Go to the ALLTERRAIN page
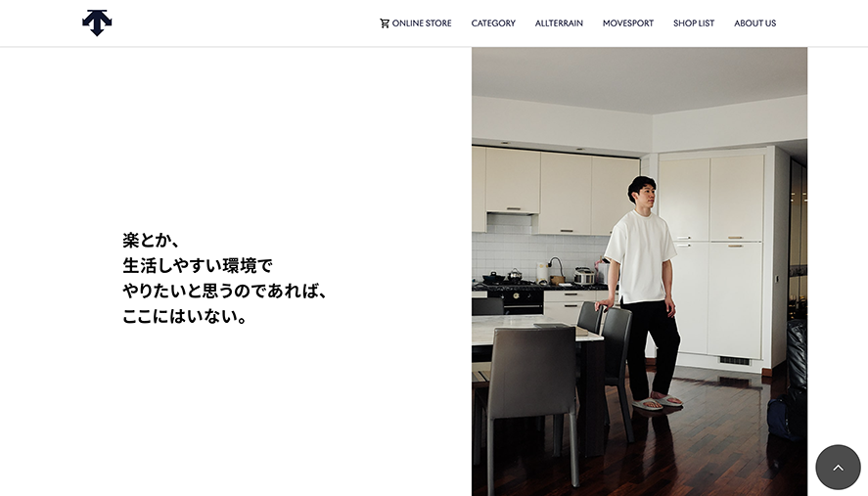868x496 pixels. [559, 23]
